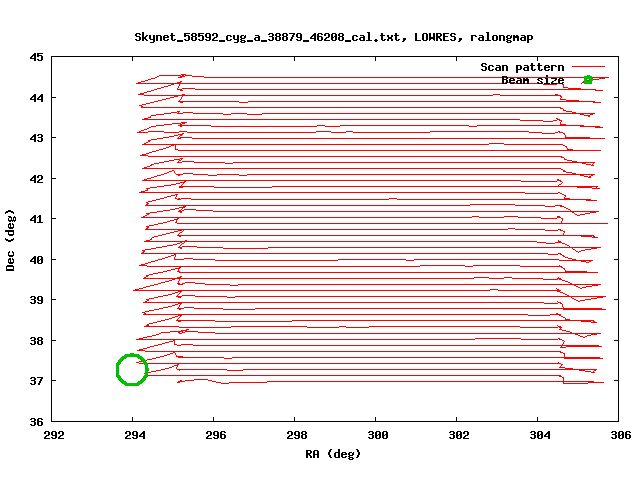The height and width of the screenshot is (480, 640).
Task: Click x-axis tick label 300
Action: click(x=378, y=435)
